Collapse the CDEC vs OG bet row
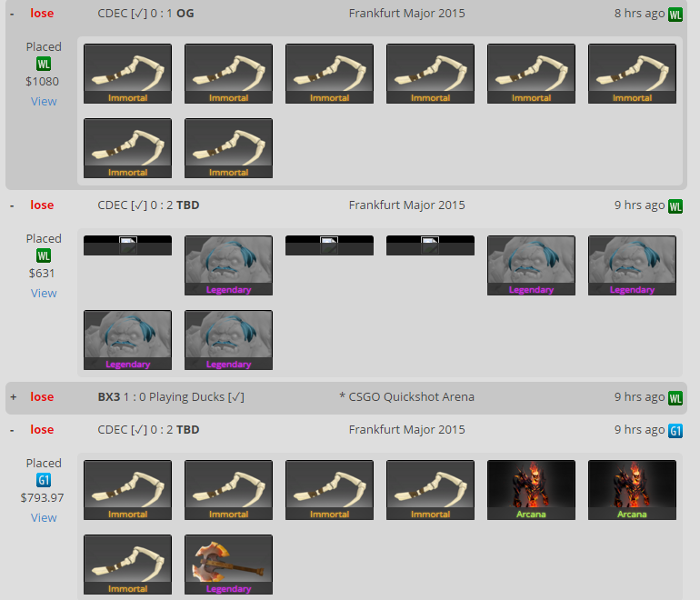Screen dimensions: 700x600 click(x=12, y=14)
